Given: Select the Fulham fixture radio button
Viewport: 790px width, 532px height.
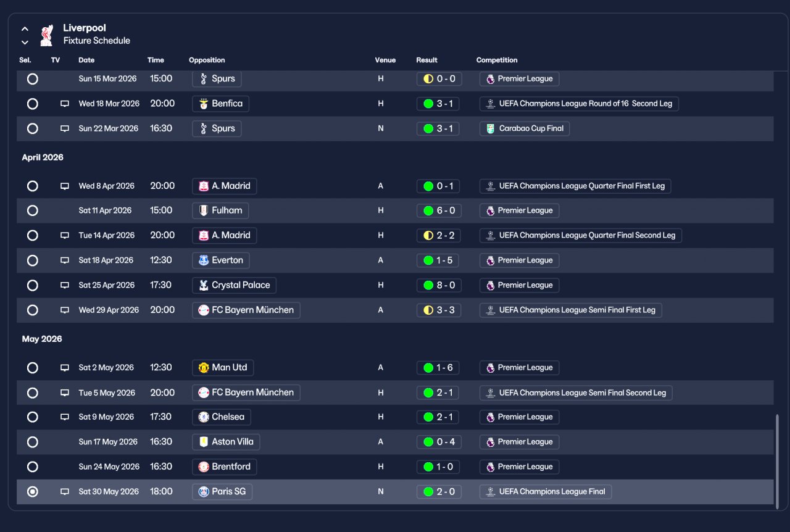Looking at the screenshot, I should [x=33, y=210].
